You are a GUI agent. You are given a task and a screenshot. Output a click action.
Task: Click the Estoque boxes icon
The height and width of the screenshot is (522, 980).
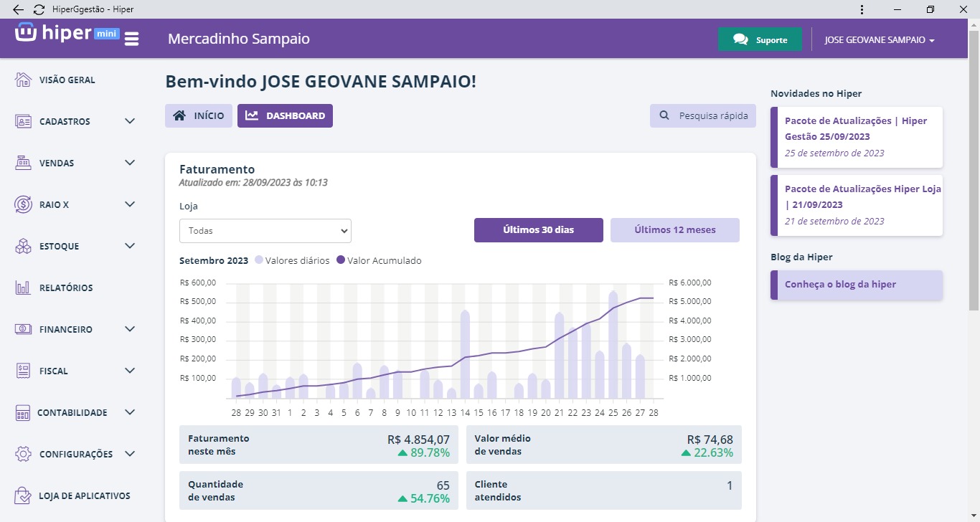point(24,246)
